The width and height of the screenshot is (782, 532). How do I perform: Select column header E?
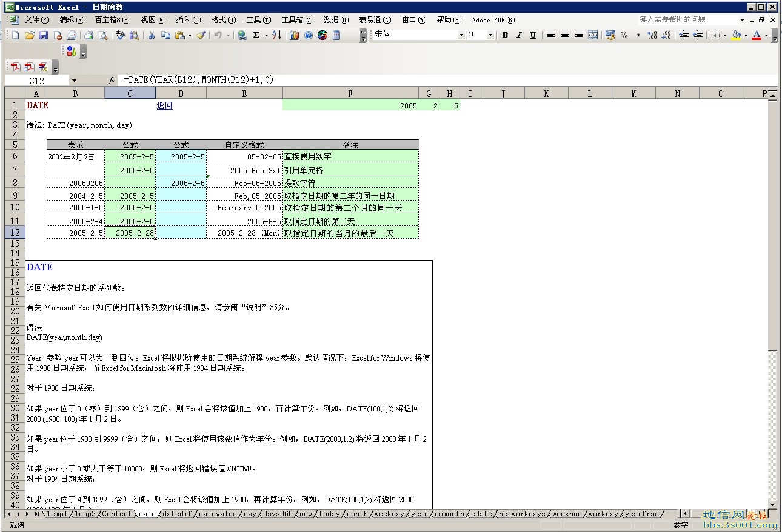coord(244,93)
